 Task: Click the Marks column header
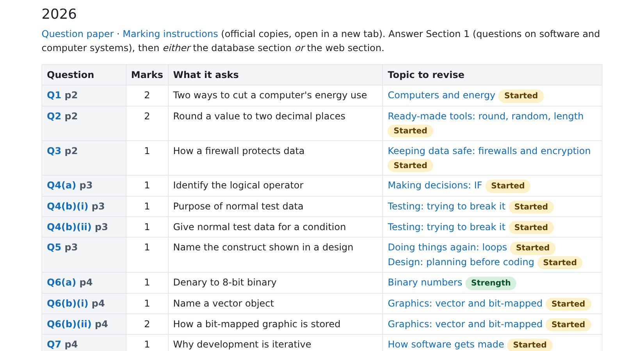point(147,75)
